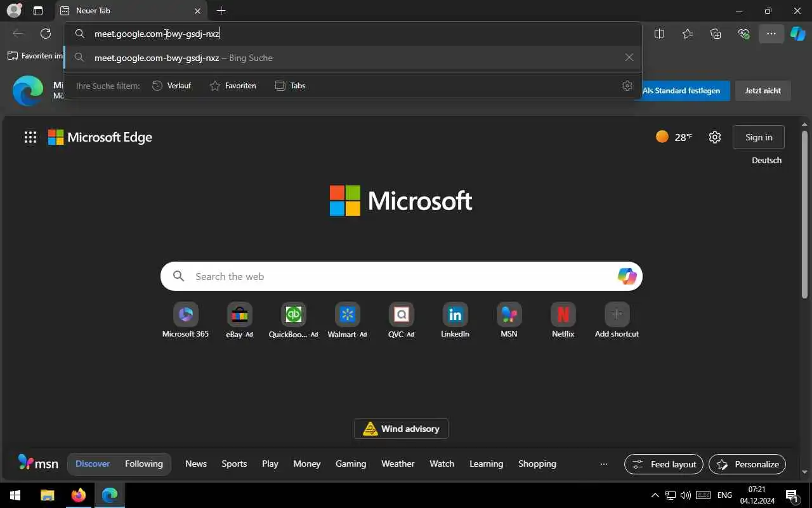This screenshot has height=508, width=812.
Task: Open the taskbar volume control
Action: [685, 495]
